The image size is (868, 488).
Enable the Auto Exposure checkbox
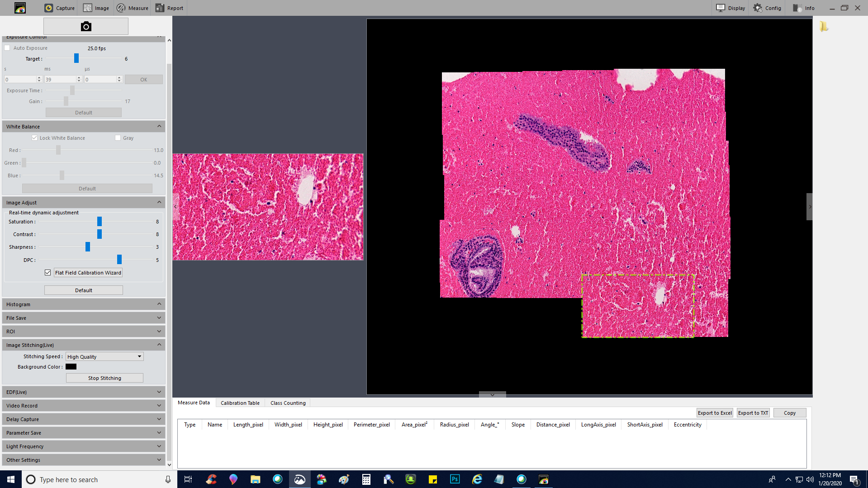(7, 48)
